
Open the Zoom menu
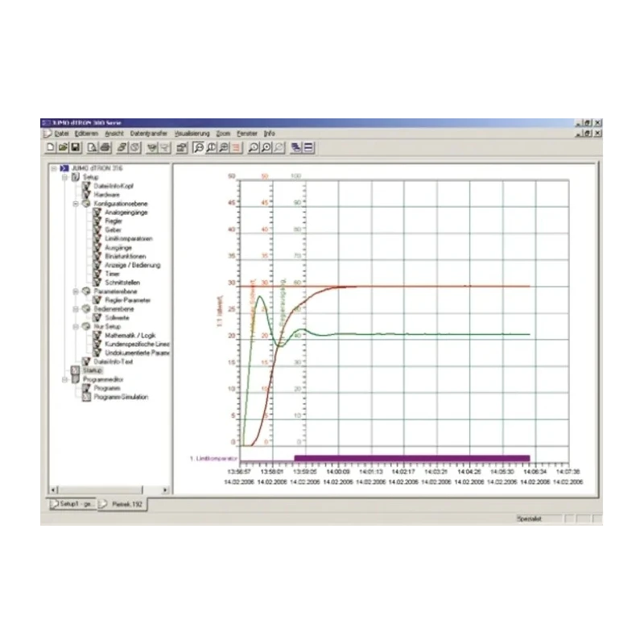coord(223,134)
